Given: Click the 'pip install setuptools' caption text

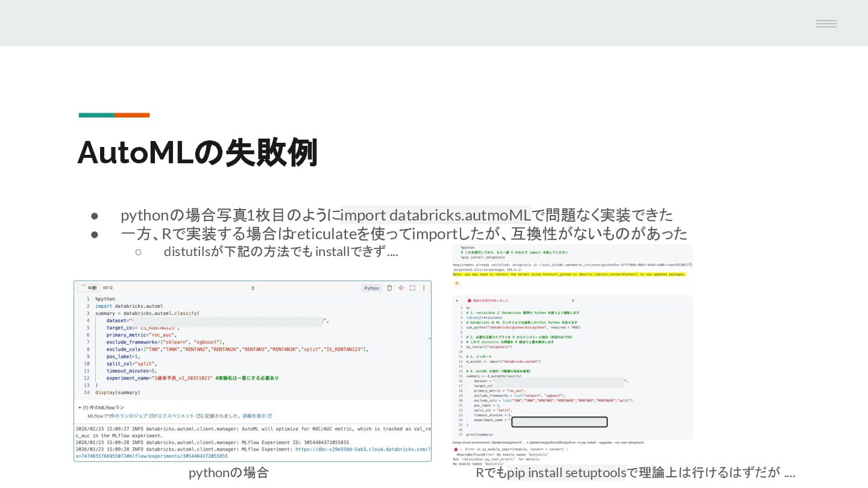Looking at the screenshot, I should click(x=567, y=472).
